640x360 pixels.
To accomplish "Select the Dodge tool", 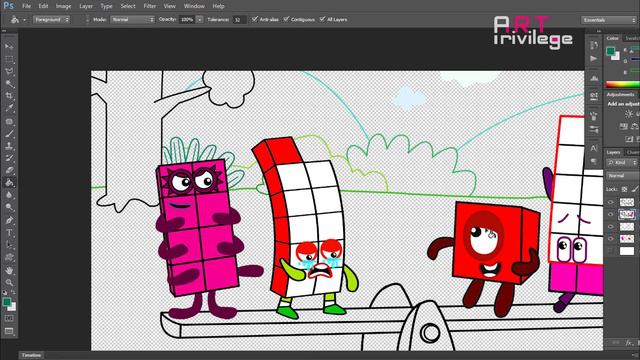I will pos(9,207).
